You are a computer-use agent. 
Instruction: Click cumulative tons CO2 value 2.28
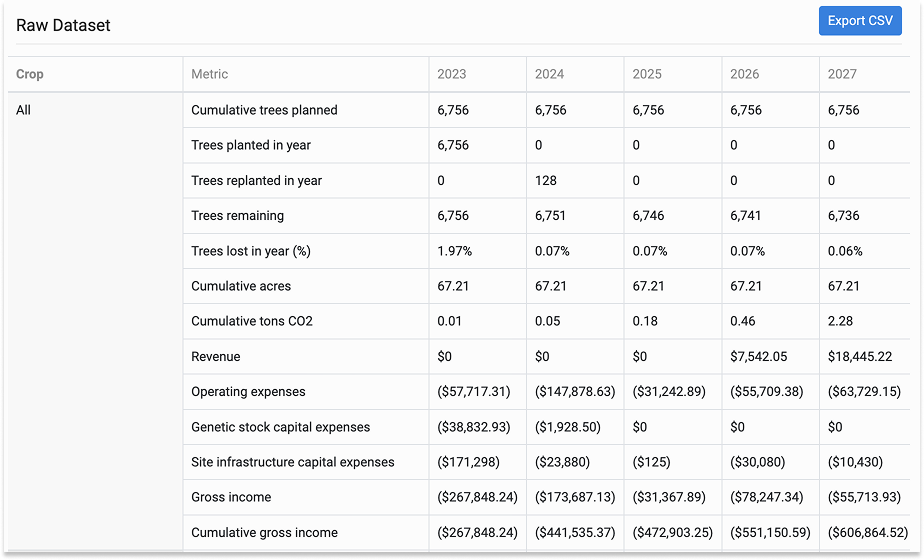[x=840, y=321]
